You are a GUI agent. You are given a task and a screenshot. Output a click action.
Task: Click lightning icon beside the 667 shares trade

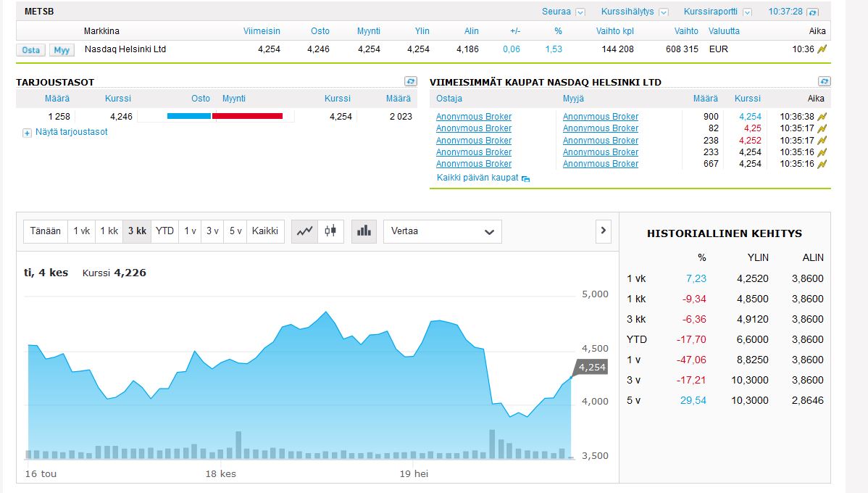[822, 164]
